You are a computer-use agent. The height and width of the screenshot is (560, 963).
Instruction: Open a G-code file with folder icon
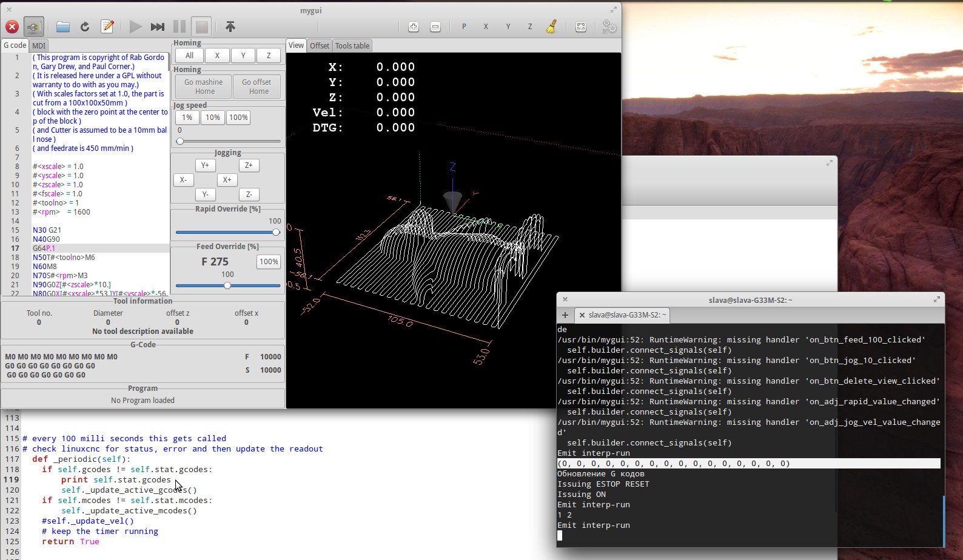click(63, 27)
